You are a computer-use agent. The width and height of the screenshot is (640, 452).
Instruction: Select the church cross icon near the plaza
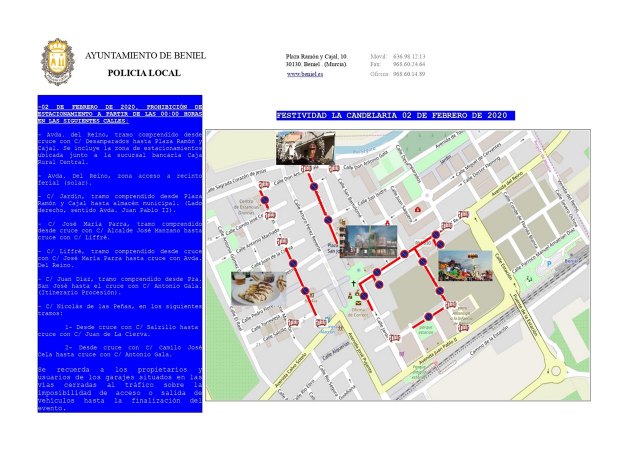351,285
